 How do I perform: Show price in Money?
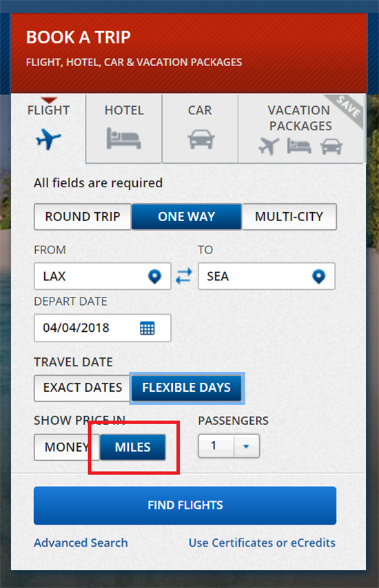(x=66, y=447)
